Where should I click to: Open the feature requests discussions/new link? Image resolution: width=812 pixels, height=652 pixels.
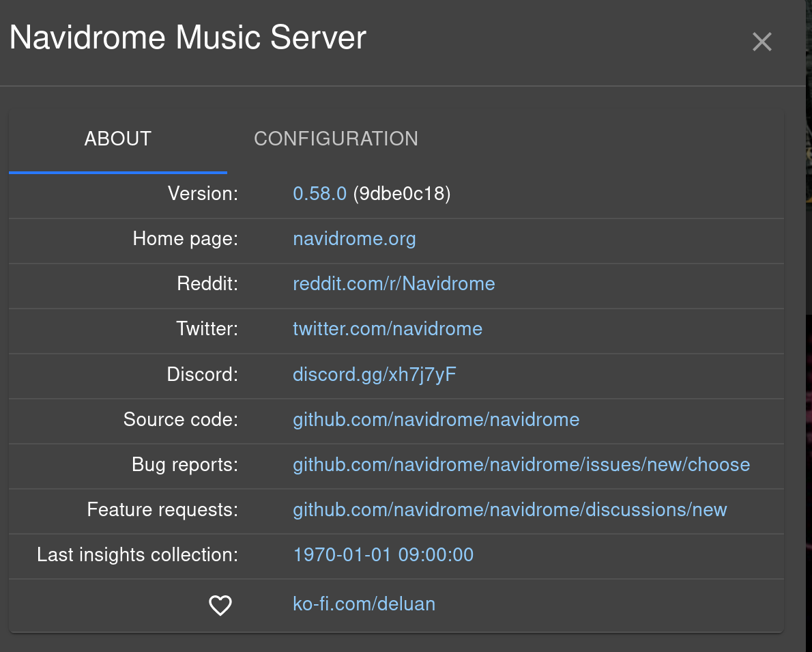(510, 510)
